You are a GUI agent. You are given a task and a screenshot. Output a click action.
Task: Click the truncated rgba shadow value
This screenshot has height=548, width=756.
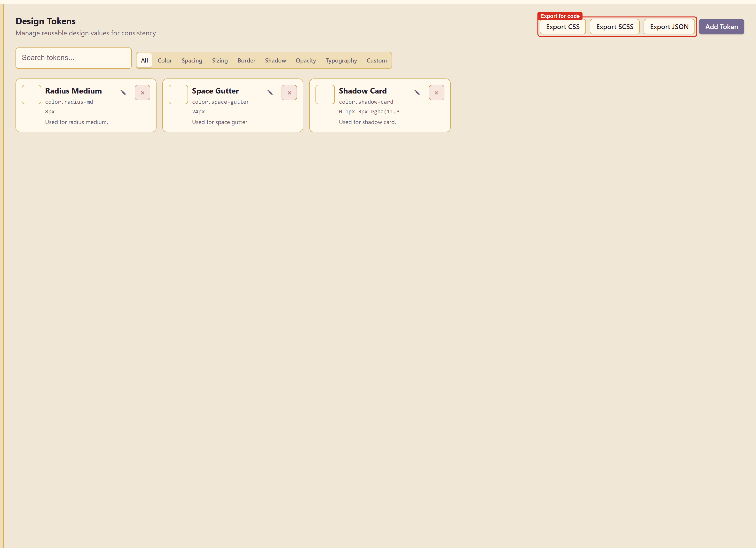pyautogui.click(x=371, y=112)
